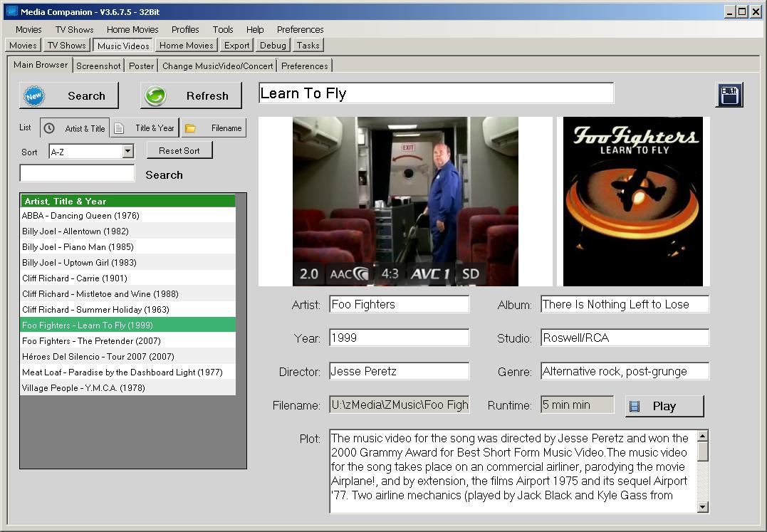The width and height of the screenshot is (767, 532).
Task: Click the film icon on Play button
Action: [x=635, y=406]
